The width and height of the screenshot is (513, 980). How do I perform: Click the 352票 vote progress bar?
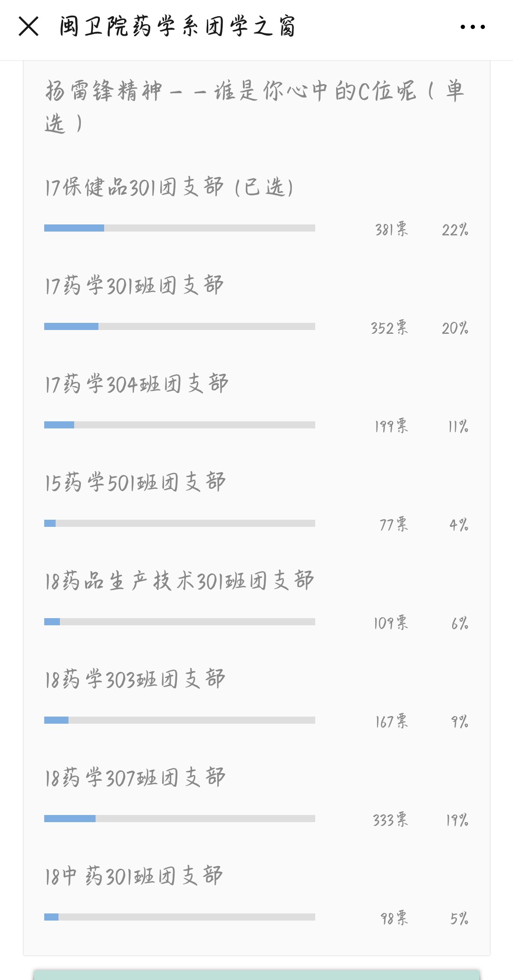pyautogui.click(x=180, y=327)
